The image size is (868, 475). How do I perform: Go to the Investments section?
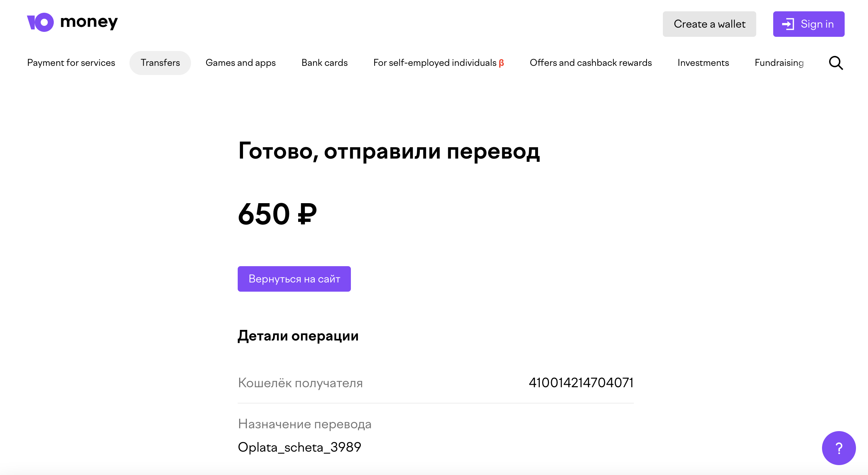(703, 63)
